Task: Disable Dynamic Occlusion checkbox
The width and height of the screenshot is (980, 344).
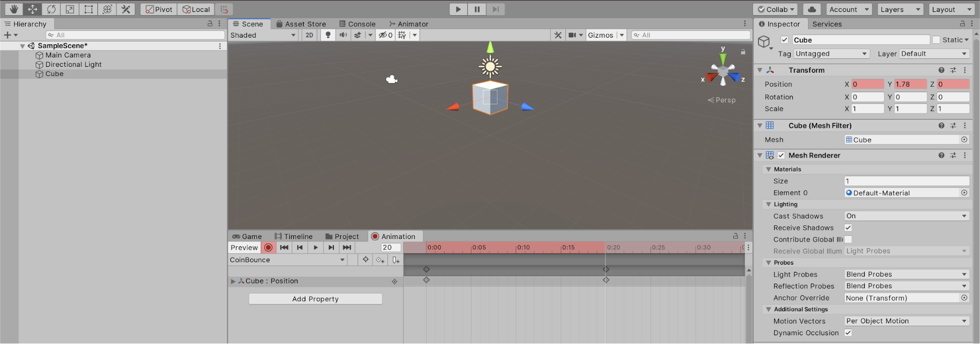Action: (848, 333)
